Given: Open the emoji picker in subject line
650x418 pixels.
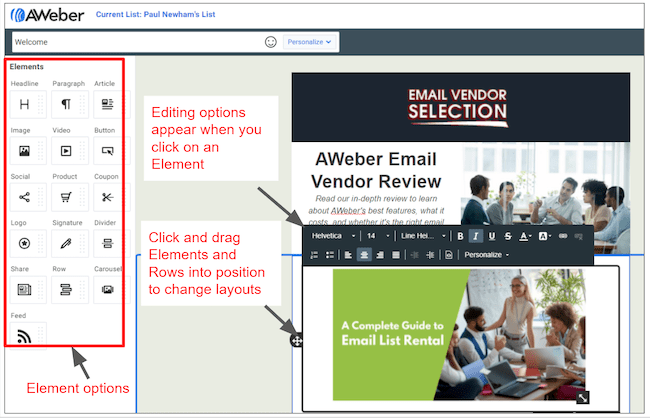Looking at the screenshot, I should pyautogui.click(x=270, y=42).
